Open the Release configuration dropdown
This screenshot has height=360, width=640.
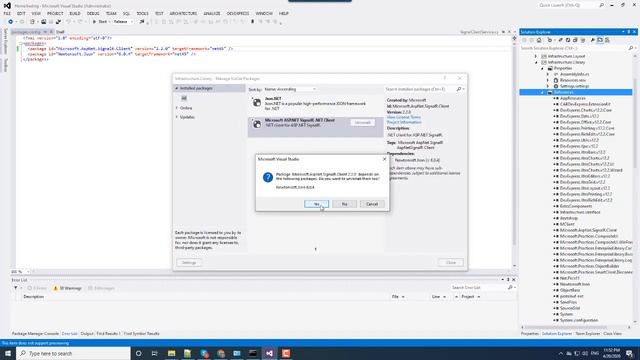click(x=123, y=22)
